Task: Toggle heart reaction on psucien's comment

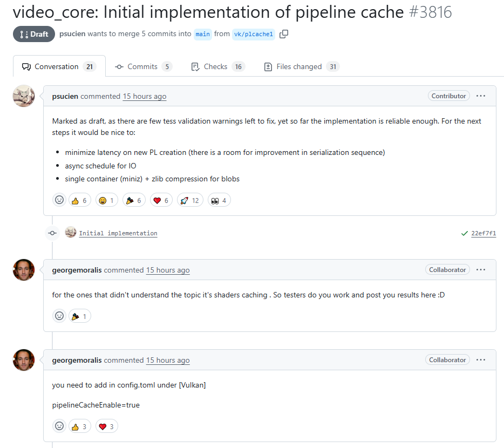Action: click(x=161, y=200)
